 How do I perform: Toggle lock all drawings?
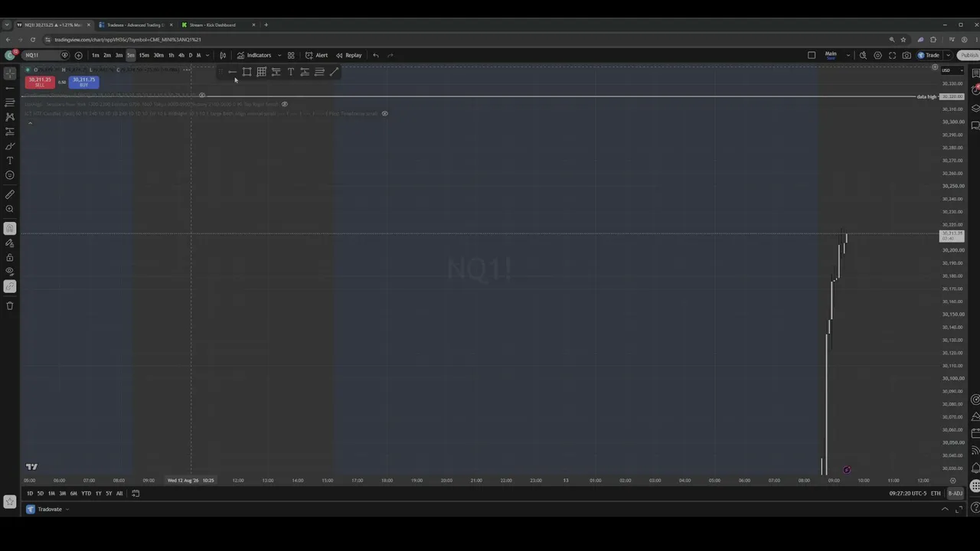click(10, 257)
